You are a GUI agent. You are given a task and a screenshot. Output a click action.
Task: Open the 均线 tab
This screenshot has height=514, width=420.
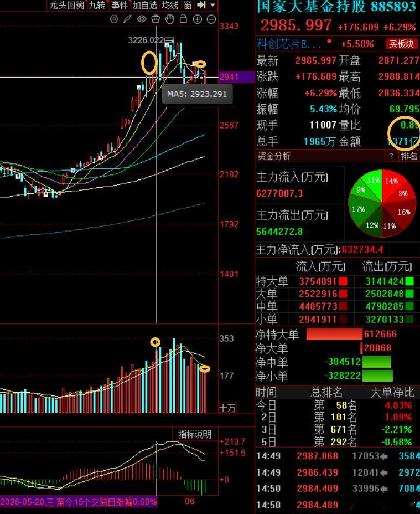pos(170,5)
